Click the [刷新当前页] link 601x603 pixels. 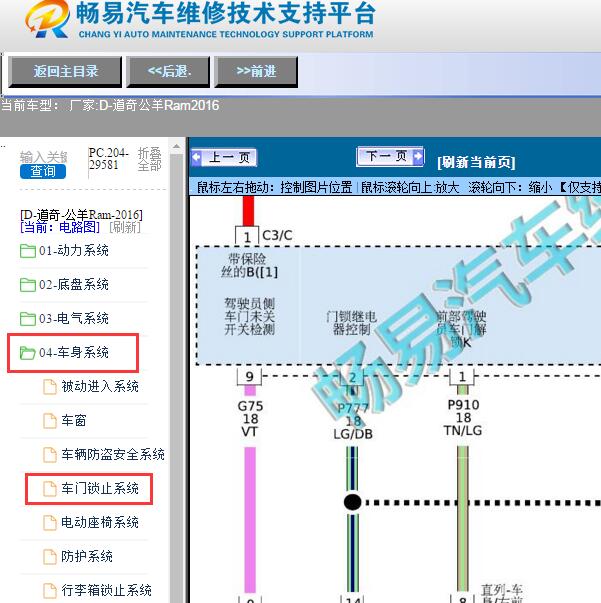click(476, 162)
